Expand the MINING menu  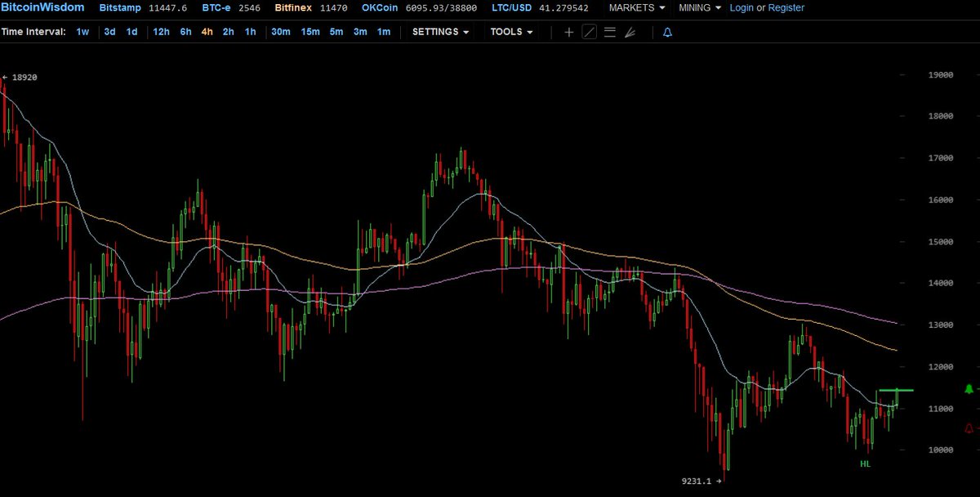pos(700,8)
